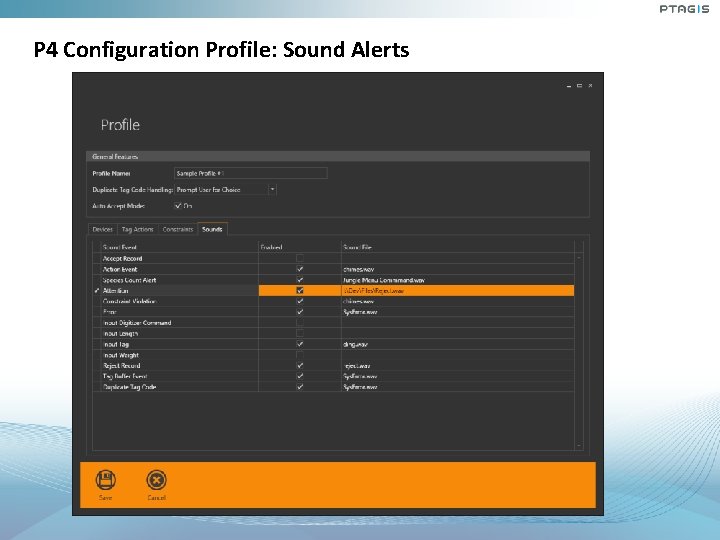Click the highlighted Reject.wav path in Attention row

[x=374, y=291]
